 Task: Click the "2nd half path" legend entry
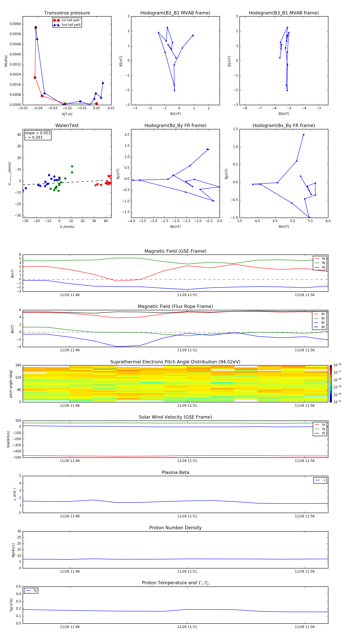pos(67,25)
